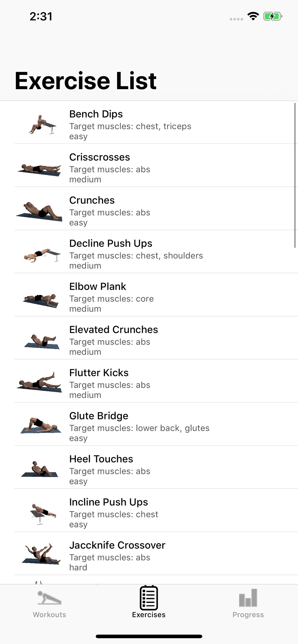This screenshot has height=644, width=298.
Task: Tap the Exercises clipboard icon
Action: pos(149,598)
